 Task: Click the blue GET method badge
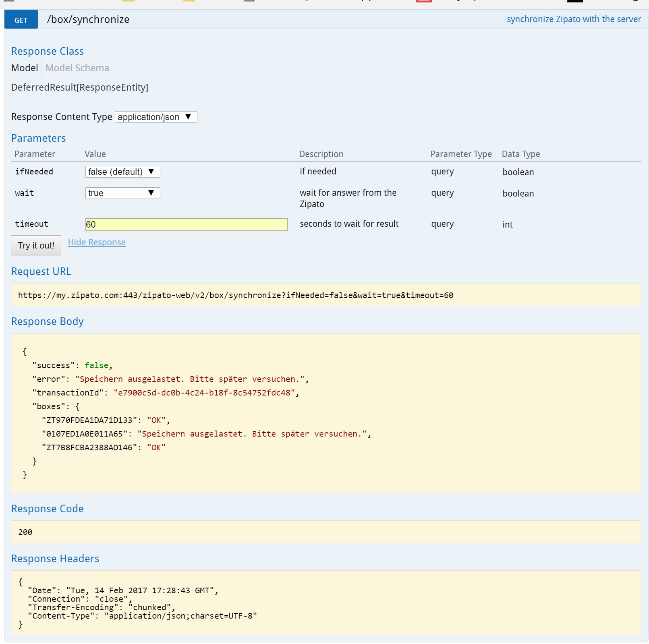tap(21, 20)
